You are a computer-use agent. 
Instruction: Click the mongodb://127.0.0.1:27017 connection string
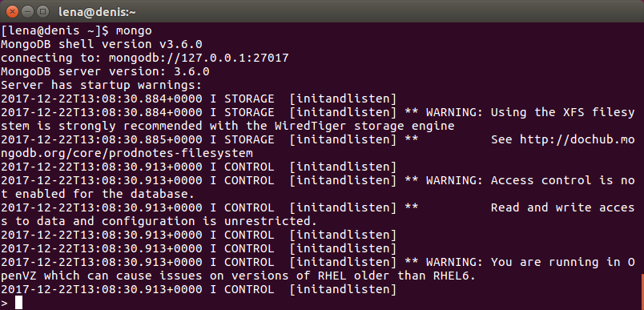coord(199,58)
